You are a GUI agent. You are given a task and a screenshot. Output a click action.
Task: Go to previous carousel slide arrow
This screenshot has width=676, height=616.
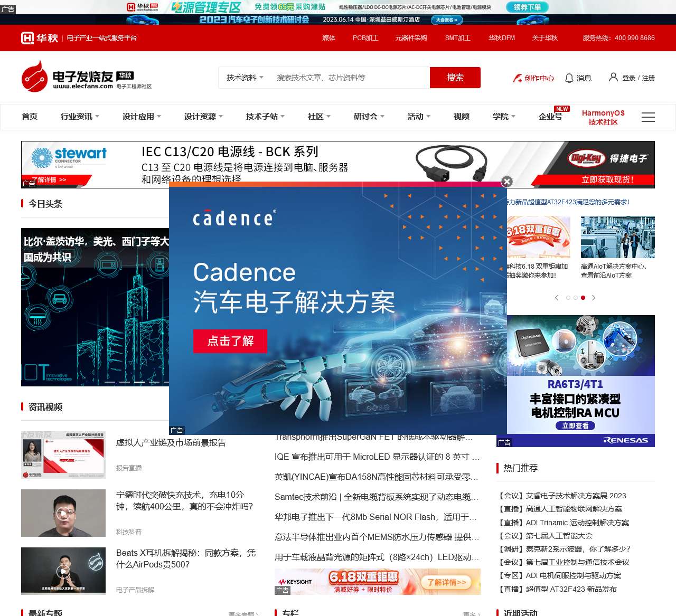pos(557,298)
